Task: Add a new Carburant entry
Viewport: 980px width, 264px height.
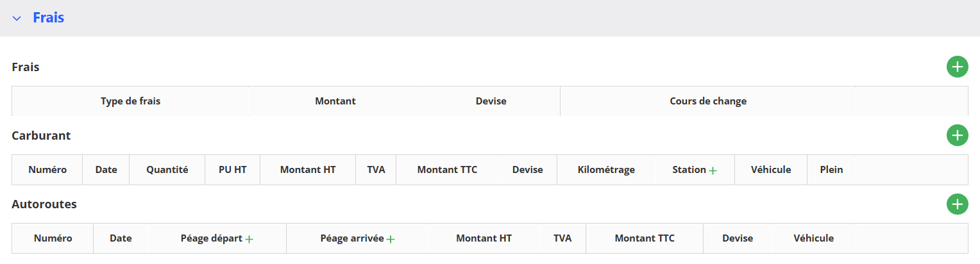Action: (x=957, y=135)
